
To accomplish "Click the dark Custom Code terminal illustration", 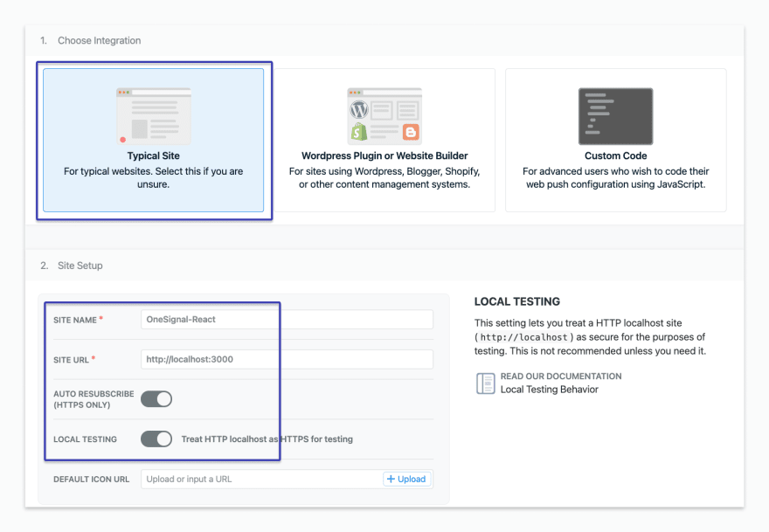I will coord(615,116).
